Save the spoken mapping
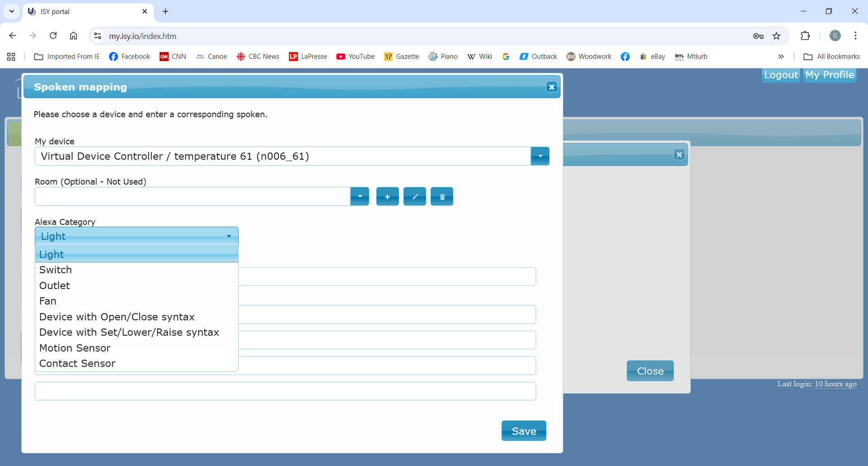Viewport: 868px width, 466px height. click(x=524, y=431)
